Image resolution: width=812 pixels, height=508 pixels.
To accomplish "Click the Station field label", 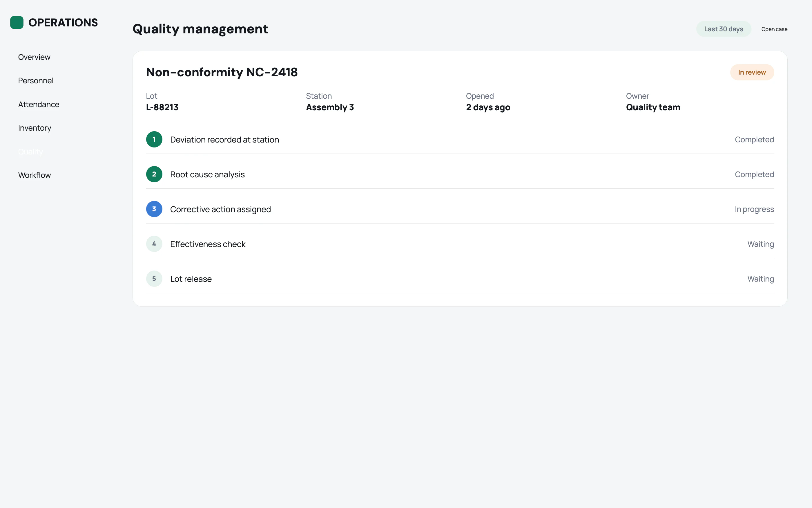I will coord(319,96).
